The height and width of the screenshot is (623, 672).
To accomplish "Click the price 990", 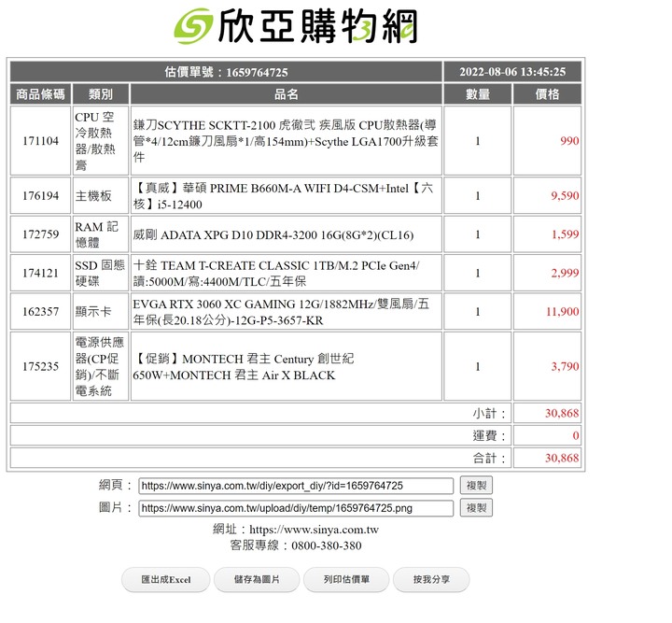I will 569,141.
